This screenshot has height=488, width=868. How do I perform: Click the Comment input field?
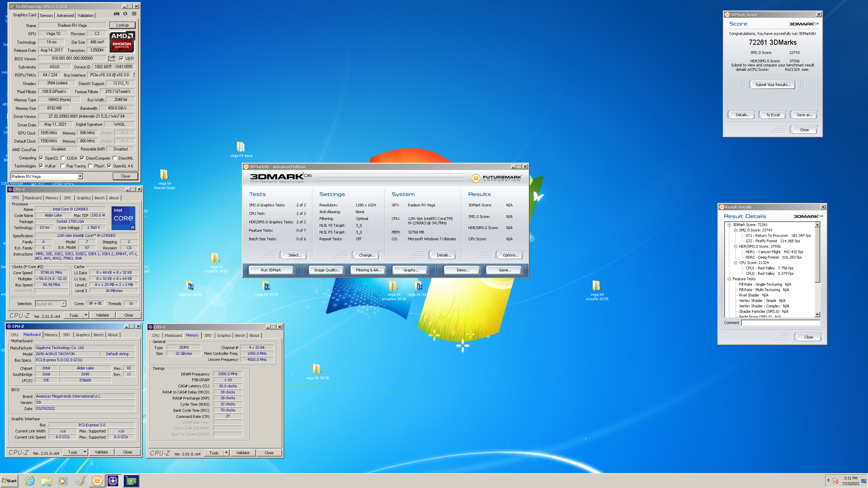pos(781,323)
